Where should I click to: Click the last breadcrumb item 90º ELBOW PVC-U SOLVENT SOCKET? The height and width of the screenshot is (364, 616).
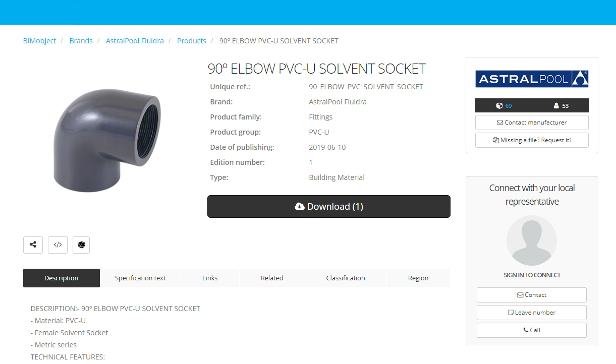point(279,41)
